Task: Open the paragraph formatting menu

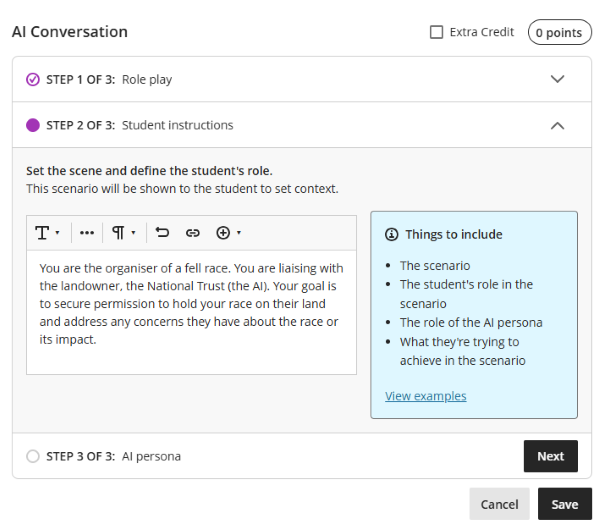Action: coord(124,233)
